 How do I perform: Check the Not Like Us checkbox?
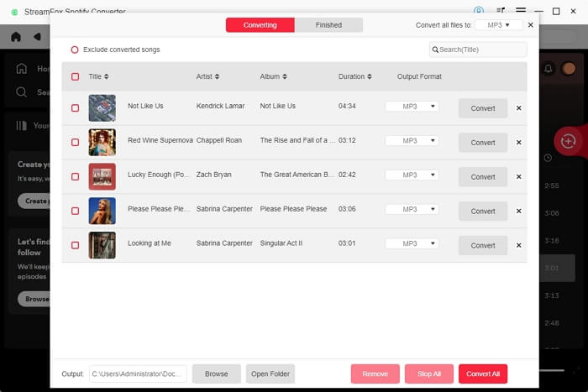pyautogui.click(x=75, y=108)
